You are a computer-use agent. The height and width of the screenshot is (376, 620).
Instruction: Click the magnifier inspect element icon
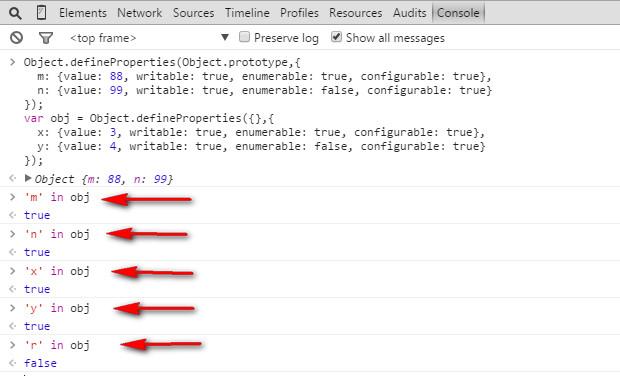(15, 13)
